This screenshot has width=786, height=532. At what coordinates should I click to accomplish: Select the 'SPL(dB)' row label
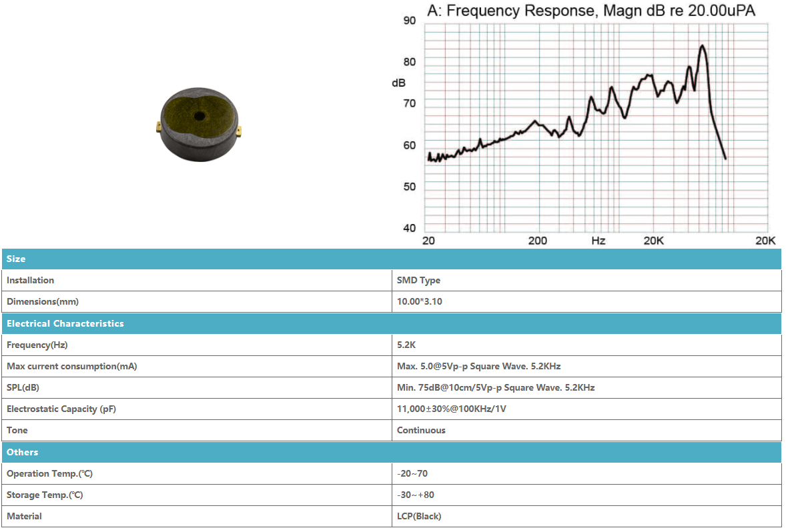click(x=23, y=388)
